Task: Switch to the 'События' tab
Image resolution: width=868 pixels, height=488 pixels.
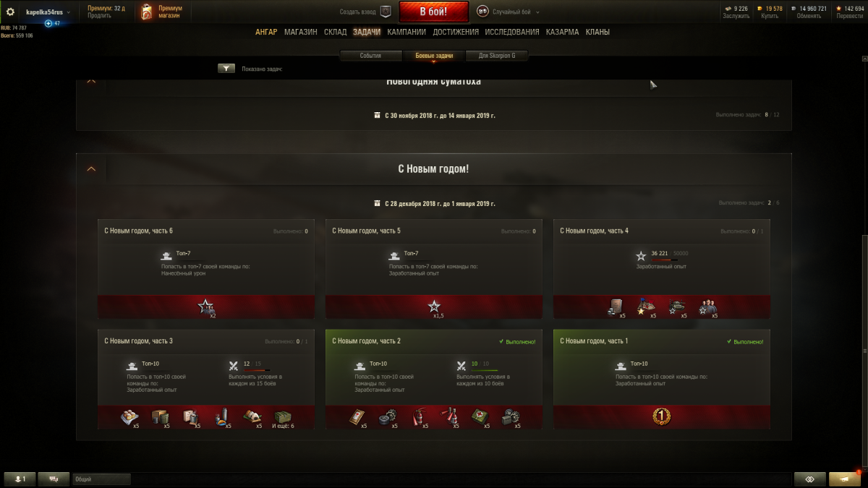Action: pyautogui.click(x=370, y=56)
